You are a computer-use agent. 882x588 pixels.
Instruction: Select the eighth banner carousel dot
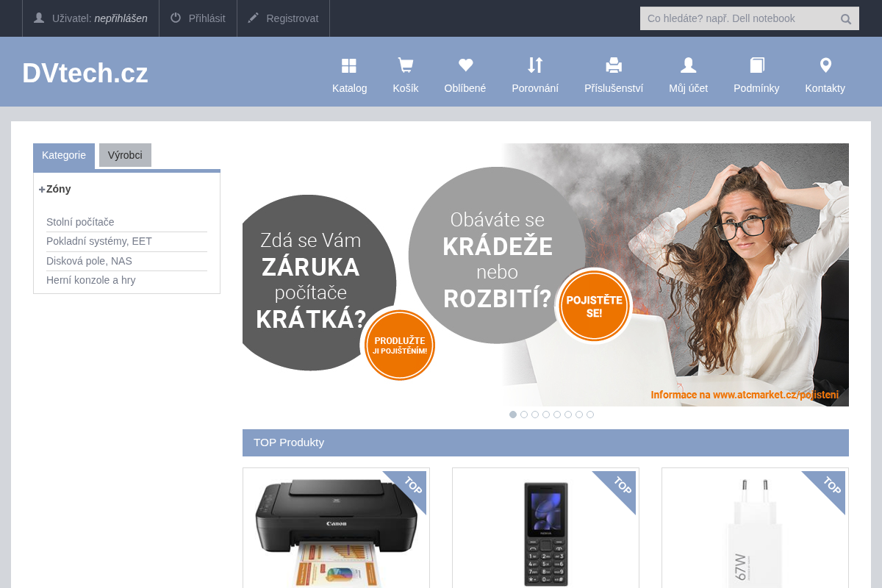tap(590, 415)
